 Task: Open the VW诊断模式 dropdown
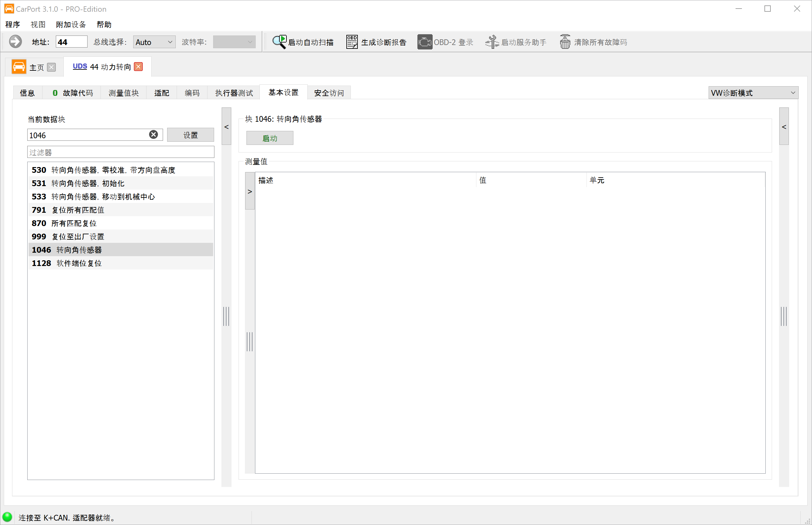click(x=753, y=93)
